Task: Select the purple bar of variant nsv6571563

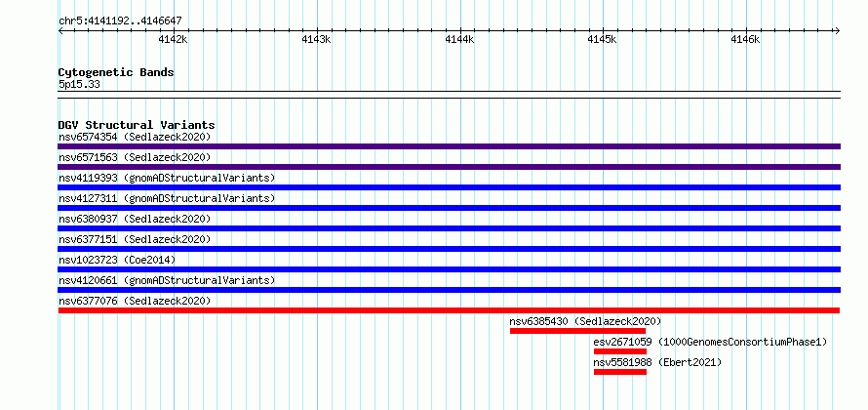Action: point(449,167)
